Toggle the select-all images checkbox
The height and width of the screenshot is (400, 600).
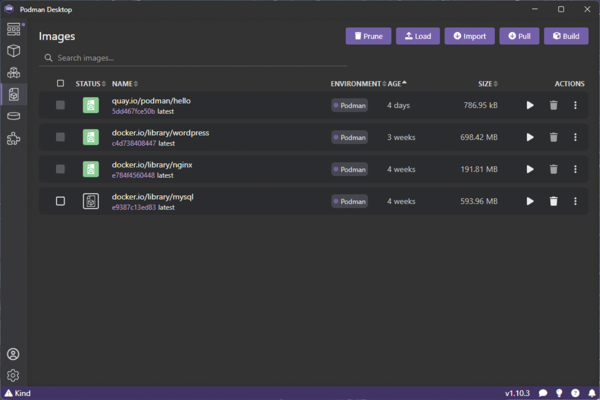[x=60, y=83]
